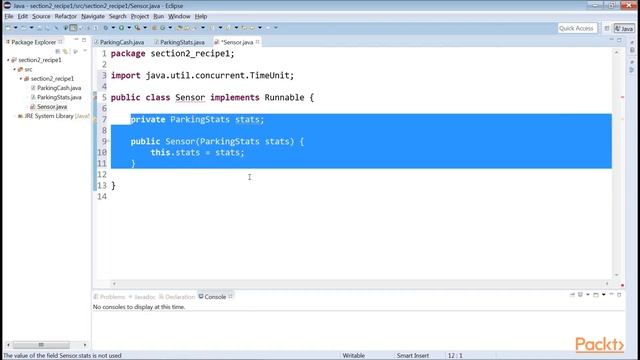
Task: Maximize the Console panel
Action: [x=619, y=294]
